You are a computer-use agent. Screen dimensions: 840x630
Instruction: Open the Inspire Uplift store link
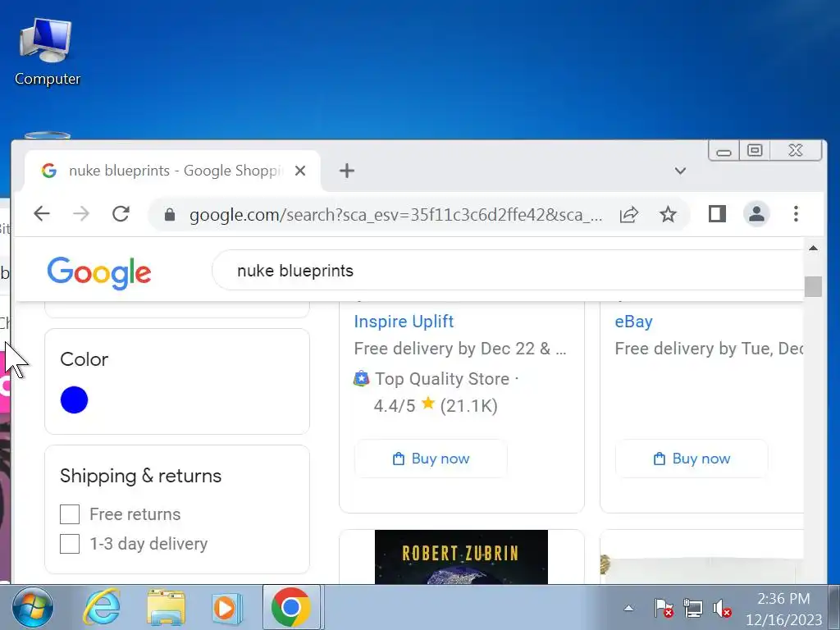[x=404, y=322]
